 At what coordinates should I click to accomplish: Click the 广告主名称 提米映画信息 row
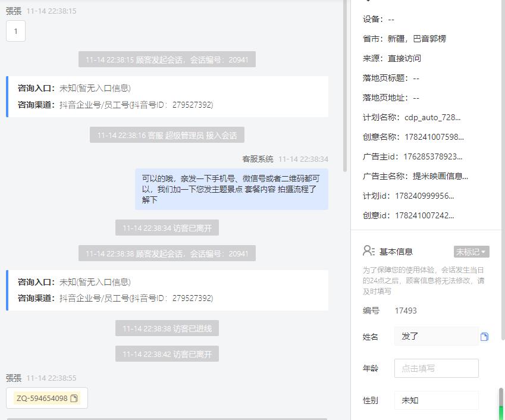415,176
